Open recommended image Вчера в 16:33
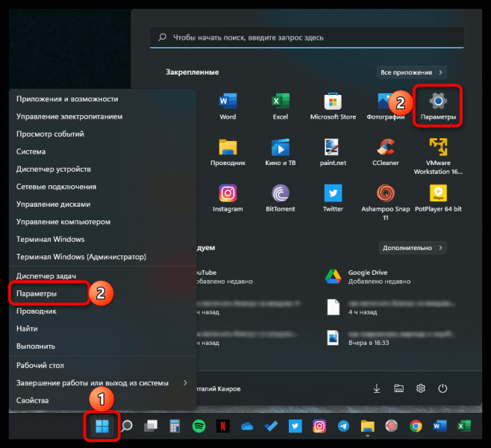Screen dimensions: 491x448 pyautogui.click(x=390, y=338)
